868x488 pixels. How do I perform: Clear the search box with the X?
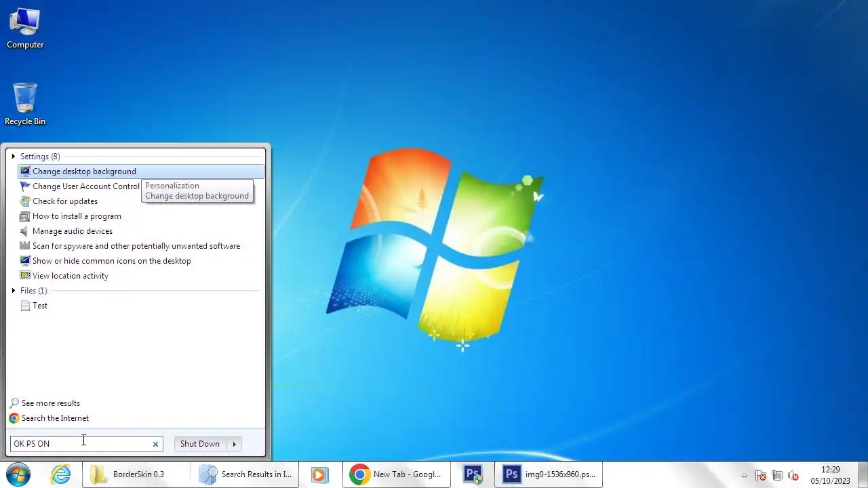coord(155,444)
